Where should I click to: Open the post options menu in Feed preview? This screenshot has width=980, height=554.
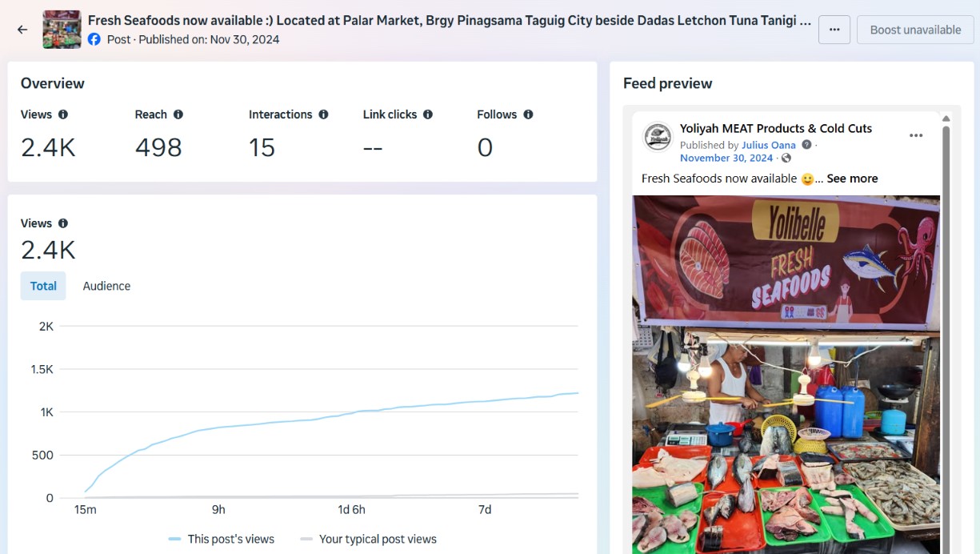[x=916, y=135]
